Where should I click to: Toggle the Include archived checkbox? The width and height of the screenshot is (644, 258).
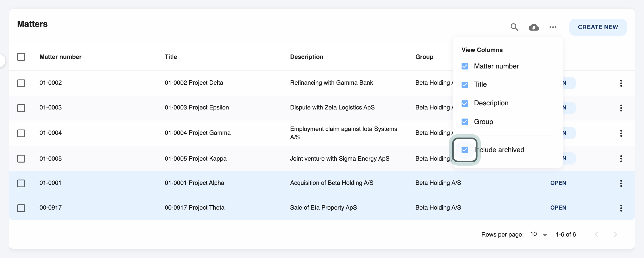point(465,150)
